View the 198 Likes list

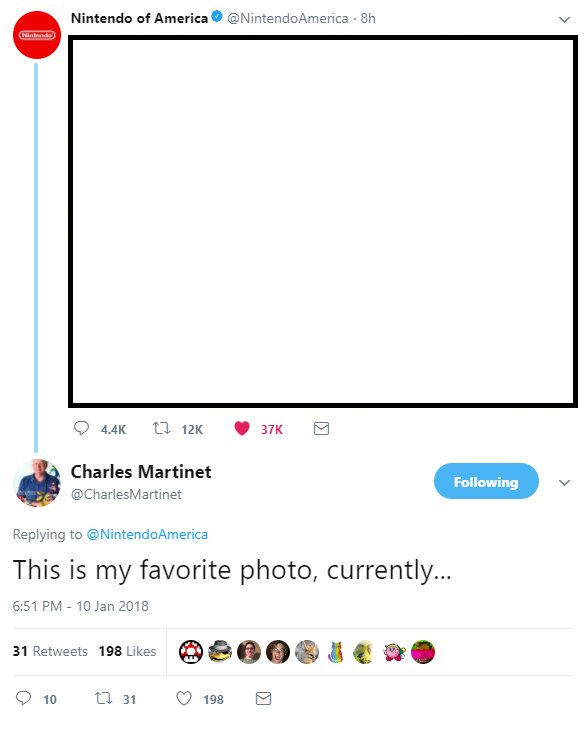(127, 651)
